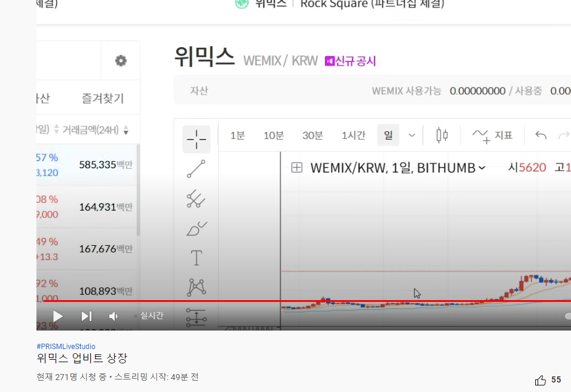Open the 지표 indicators menu

coord(492,135)
